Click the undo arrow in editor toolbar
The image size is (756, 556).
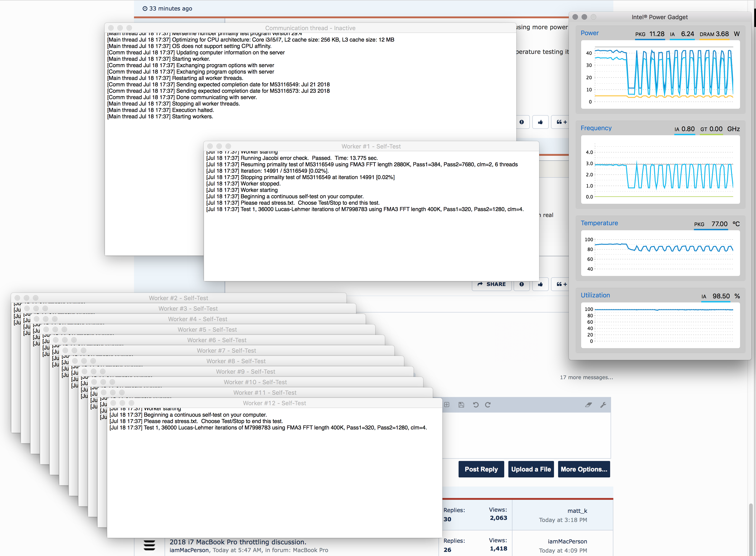[x=475, y=405]
